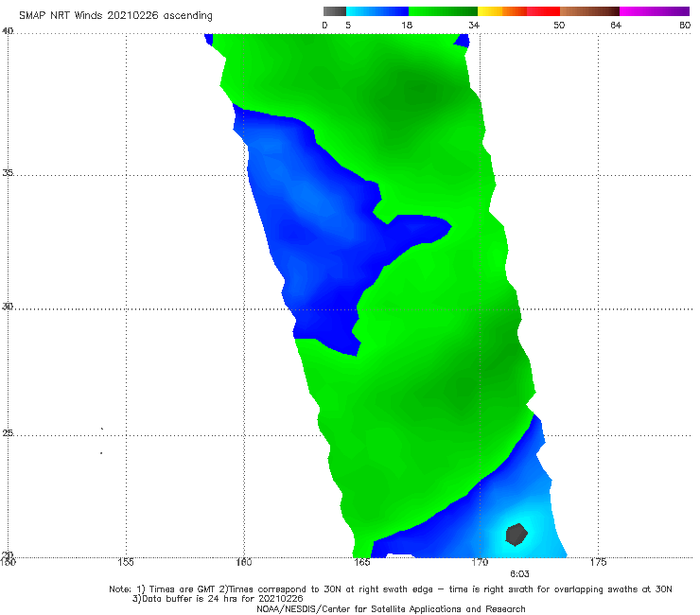Click the latitude axis label '30'
The width and height of the screenshot is (700, 615).
(8, 306)
